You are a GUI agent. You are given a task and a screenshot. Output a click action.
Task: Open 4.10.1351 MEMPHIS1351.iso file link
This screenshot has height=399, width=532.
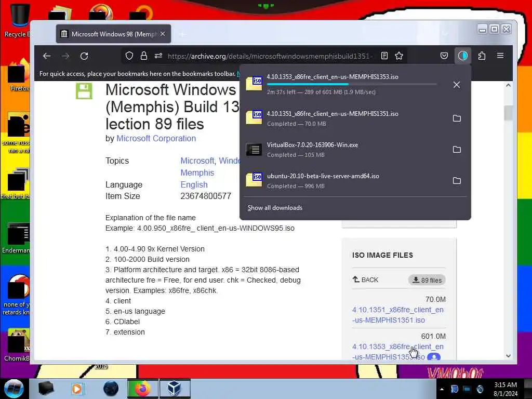click(397, 315)
